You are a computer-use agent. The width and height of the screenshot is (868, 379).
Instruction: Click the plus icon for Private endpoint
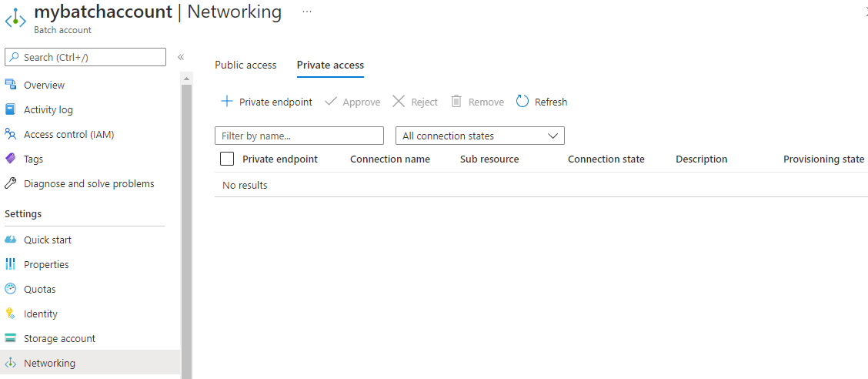point(227,102)
